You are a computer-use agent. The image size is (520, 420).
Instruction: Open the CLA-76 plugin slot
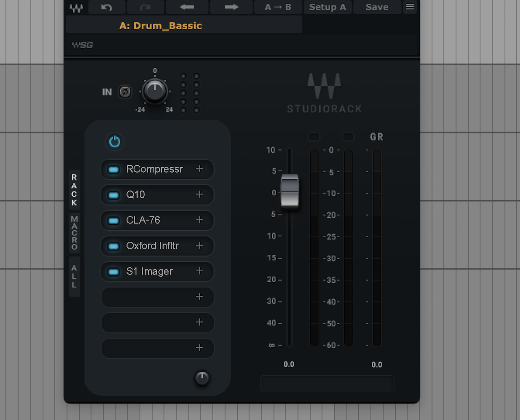click(157, 221)
